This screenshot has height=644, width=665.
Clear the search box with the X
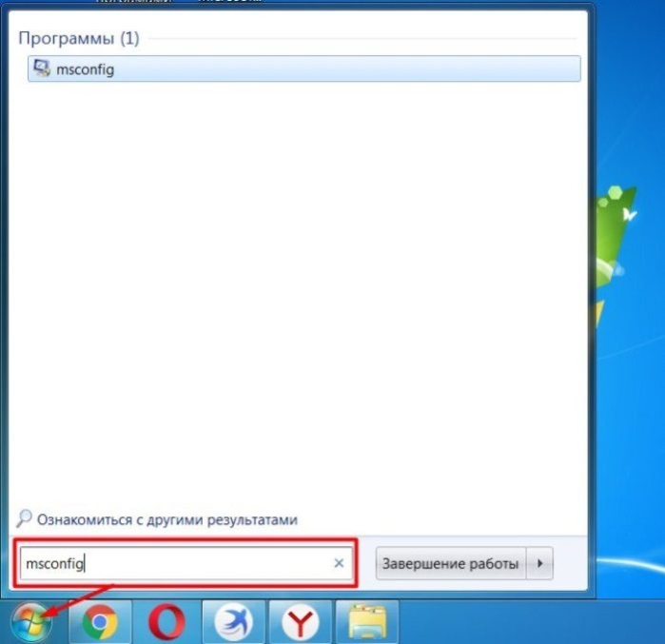tap(339, 563)
